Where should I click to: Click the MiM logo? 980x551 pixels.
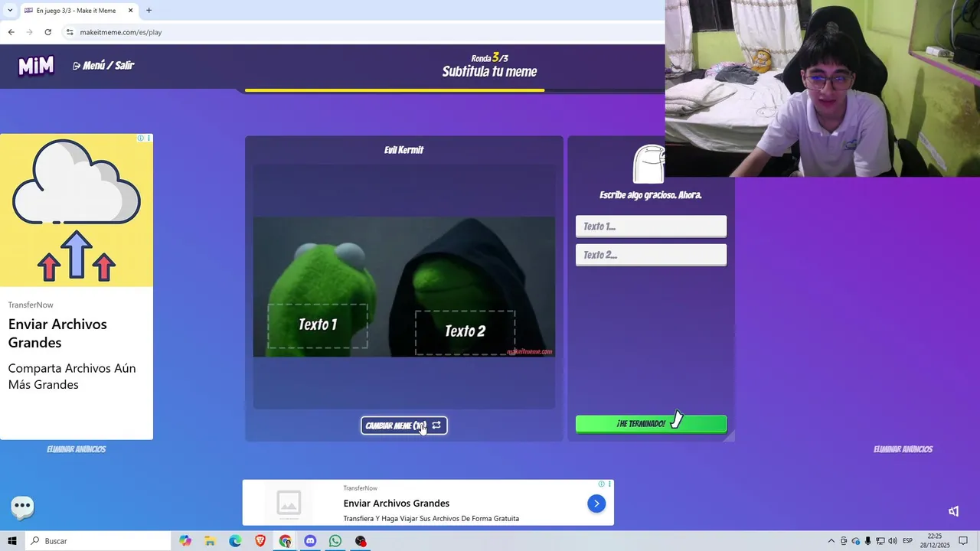[36, 66]
